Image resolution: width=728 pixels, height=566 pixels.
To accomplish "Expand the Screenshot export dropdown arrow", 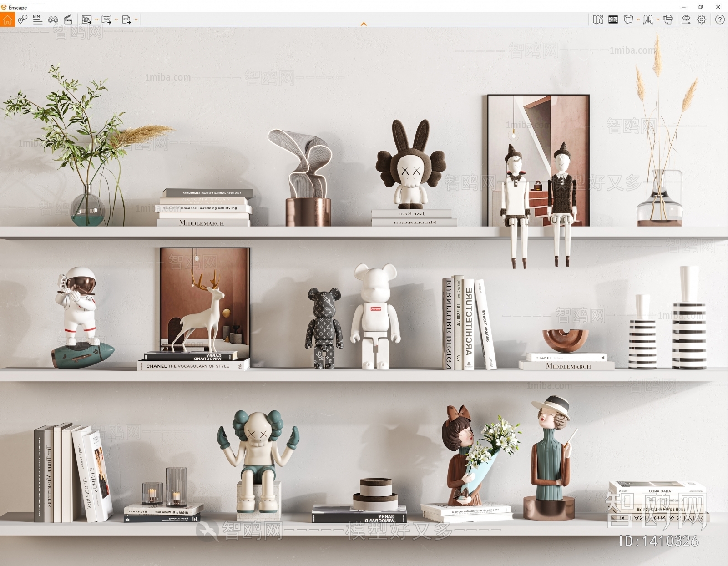I will click(96, 20).
